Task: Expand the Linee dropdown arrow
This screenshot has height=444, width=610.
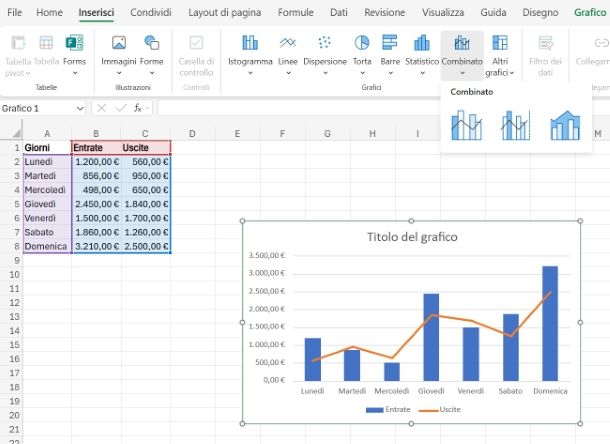Action: coord(288,73)
